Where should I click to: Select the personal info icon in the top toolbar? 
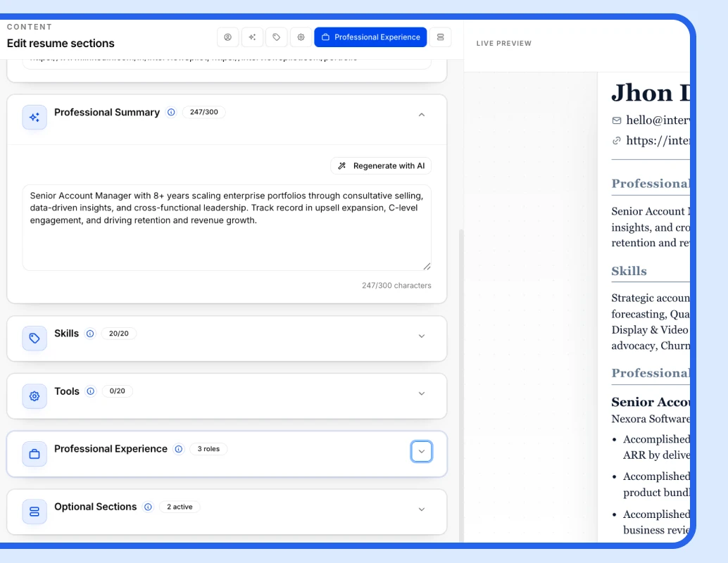(228, 37)
